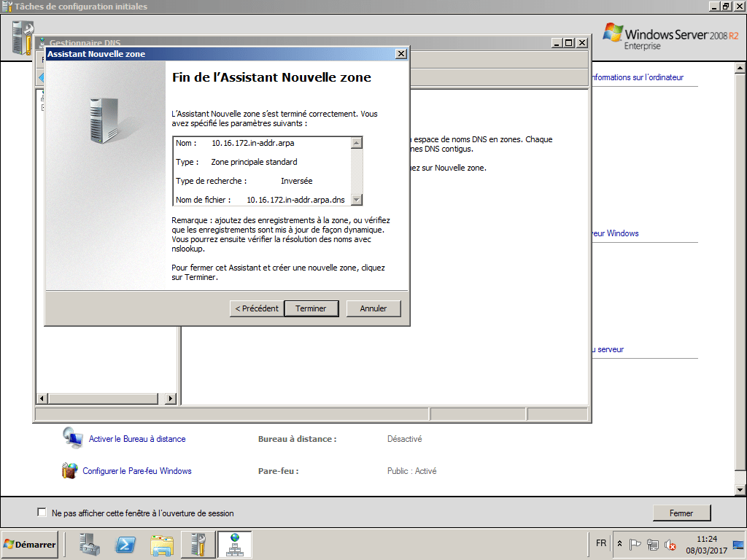Open the Démarrer menu

[28, 544]
